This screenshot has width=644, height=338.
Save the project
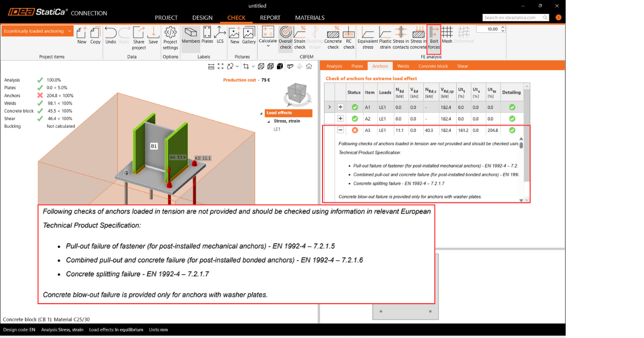pos(153,35)
